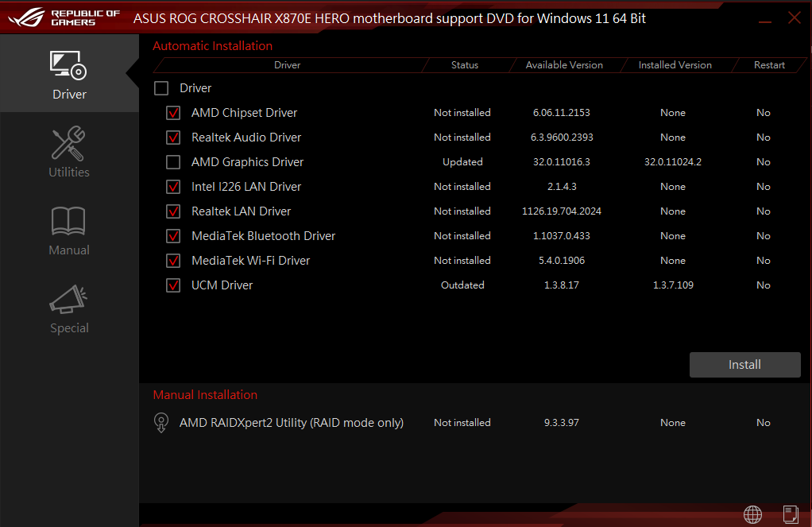Select the Driver tab label in sidebar

point(69,95)
